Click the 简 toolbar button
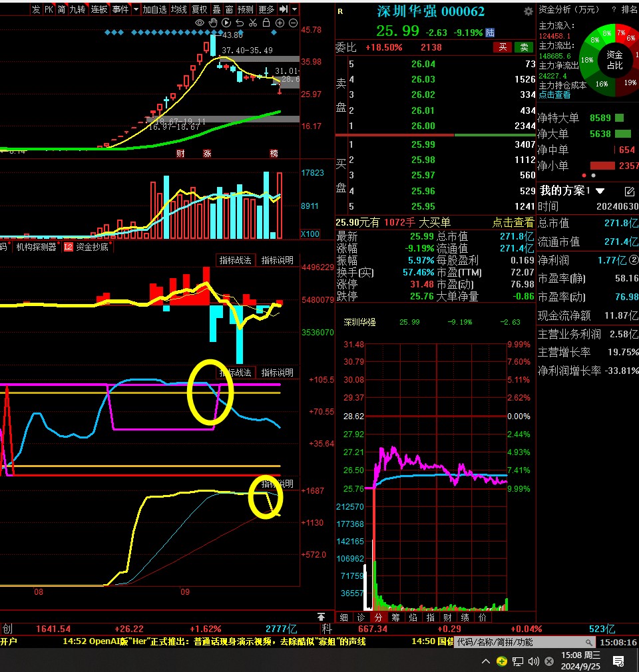Screen dimensions: 639x672 pos(62,9)
